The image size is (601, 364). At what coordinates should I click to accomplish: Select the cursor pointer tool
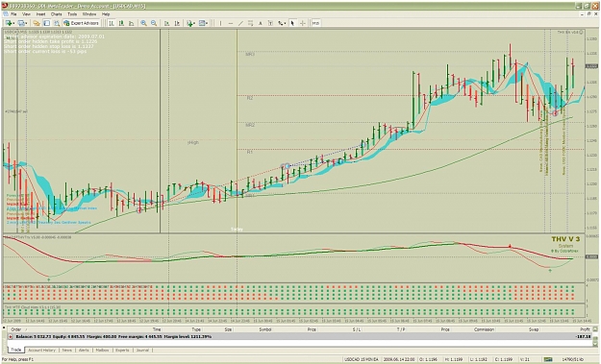(x=292, y=23)
